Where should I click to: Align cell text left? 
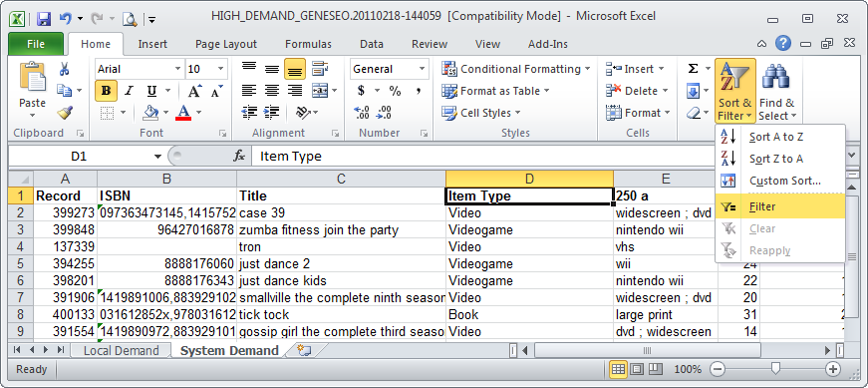tap(249, 91)
